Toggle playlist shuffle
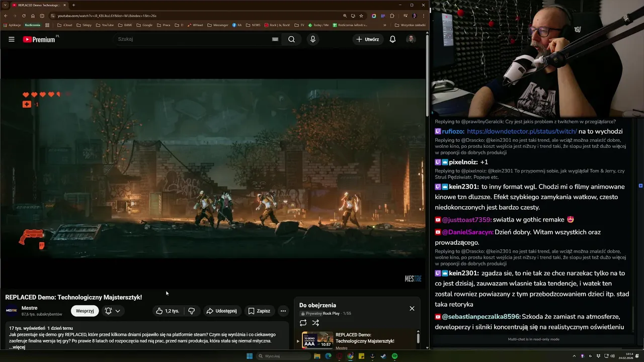This screenshot has width=644, height=362. [x=315, y=323]
